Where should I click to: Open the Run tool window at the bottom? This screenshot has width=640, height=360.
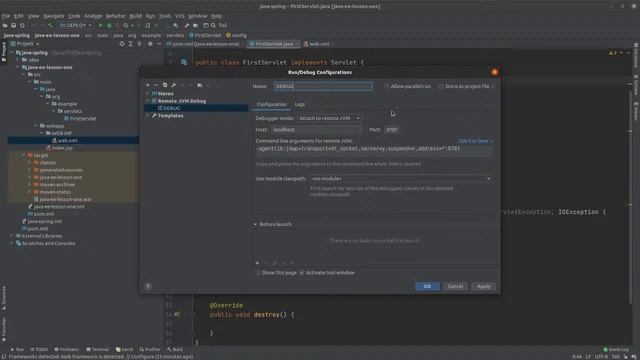[17, 349]
